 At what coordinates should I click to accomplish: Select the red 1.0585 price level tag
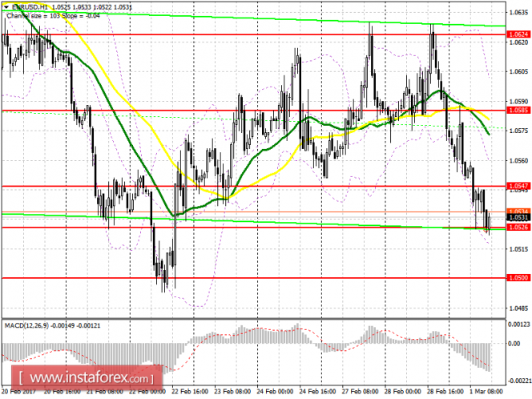tap(518, 111)
